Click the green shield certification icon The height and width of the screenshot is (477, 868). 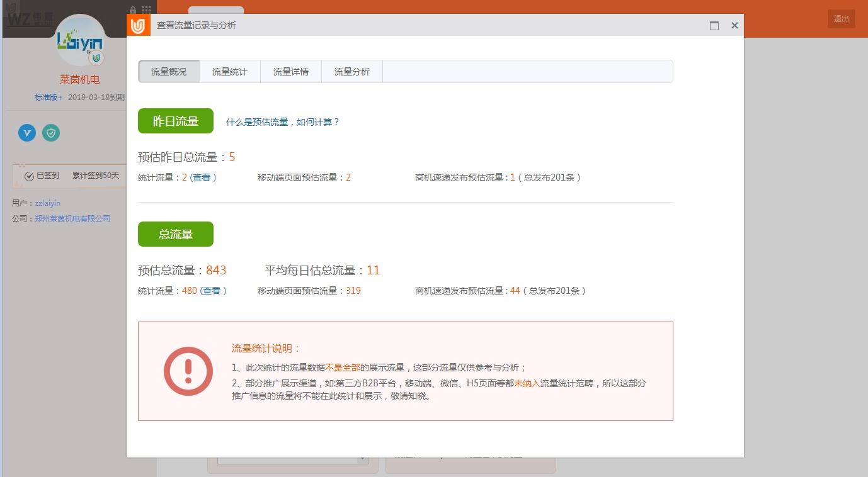pos(51,133)
